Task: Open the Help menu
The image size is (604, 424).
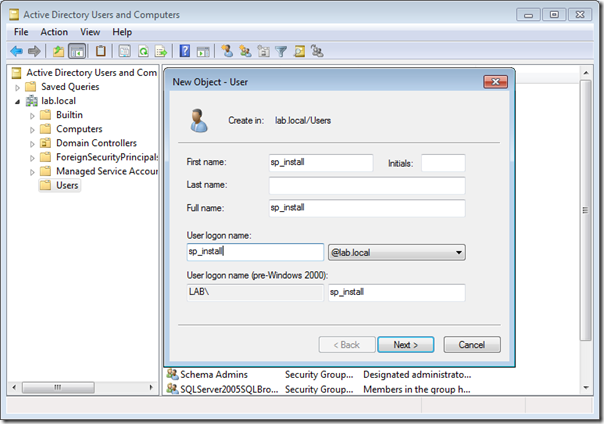Action: pyautogui.click(x=122, y=32)
